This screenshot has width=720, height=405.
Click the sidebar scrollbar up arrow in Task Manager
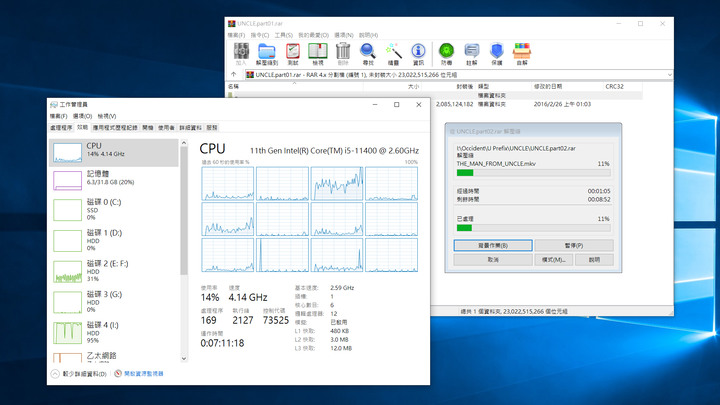(x=184, y=143)
